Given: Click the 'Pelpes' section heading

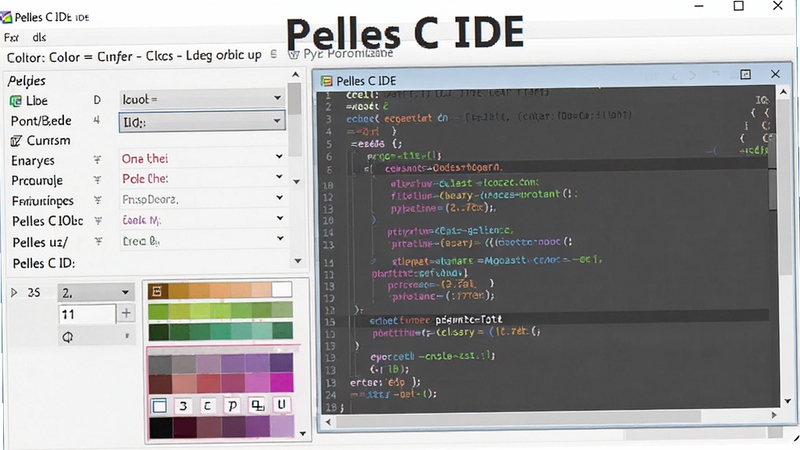Looking at the screenshot, I should coord(27,81).
